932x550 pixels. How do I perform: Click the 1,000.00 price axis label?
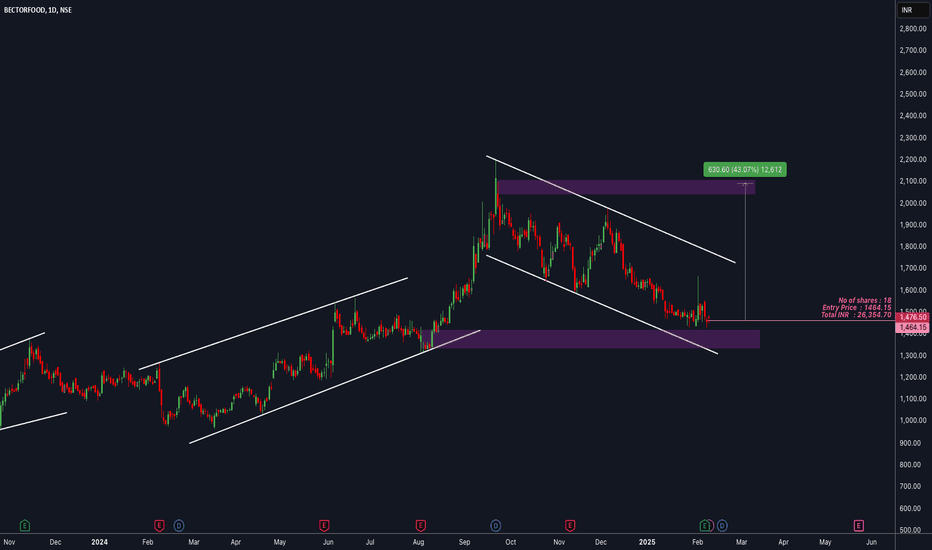click(912, 420)
